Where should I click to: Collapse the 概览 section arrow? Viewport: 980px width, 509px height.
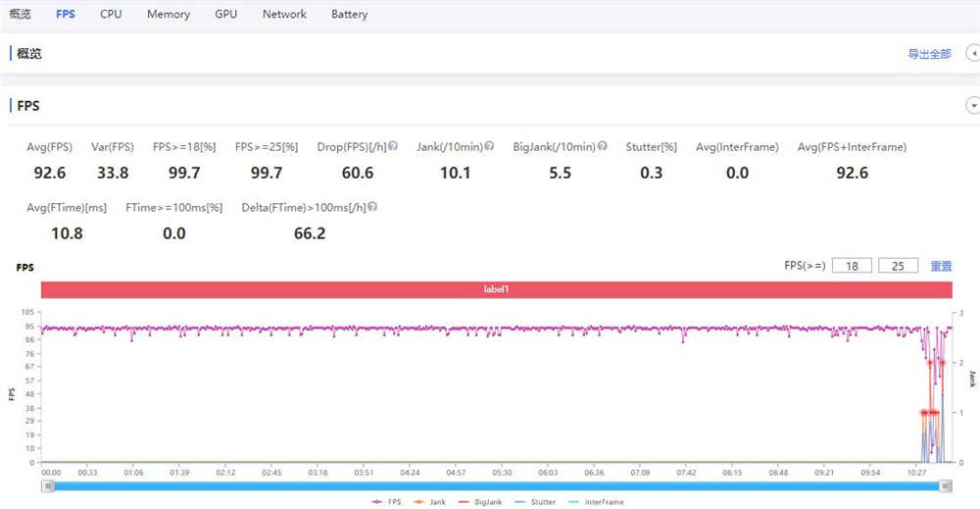[973, 53]
